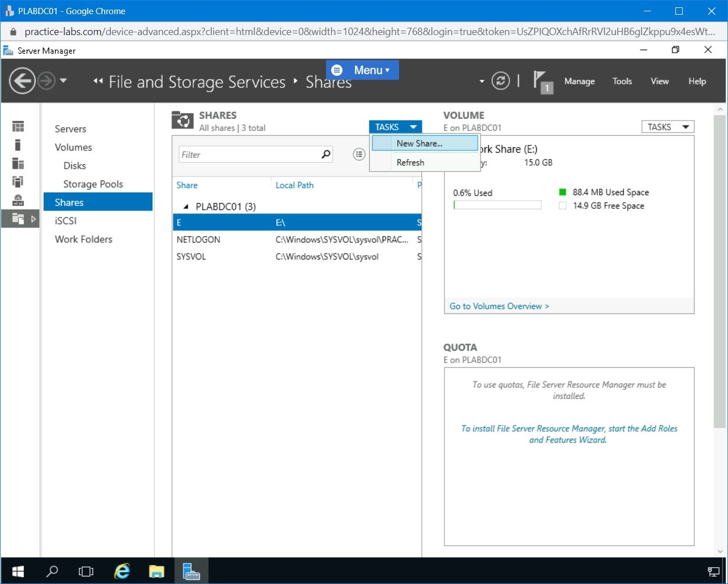Follow the Go to Volumes Overview link
This screenshot has width=728, height=584.
(x=499, y=306)
